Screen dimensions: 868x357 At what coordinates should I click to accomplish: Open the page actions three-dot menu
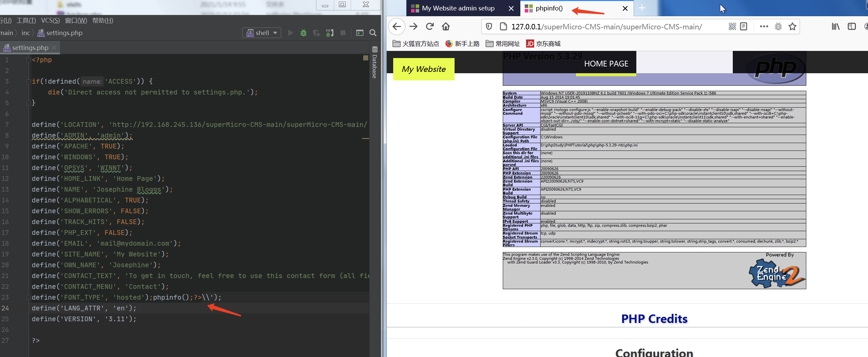(764, 26)
